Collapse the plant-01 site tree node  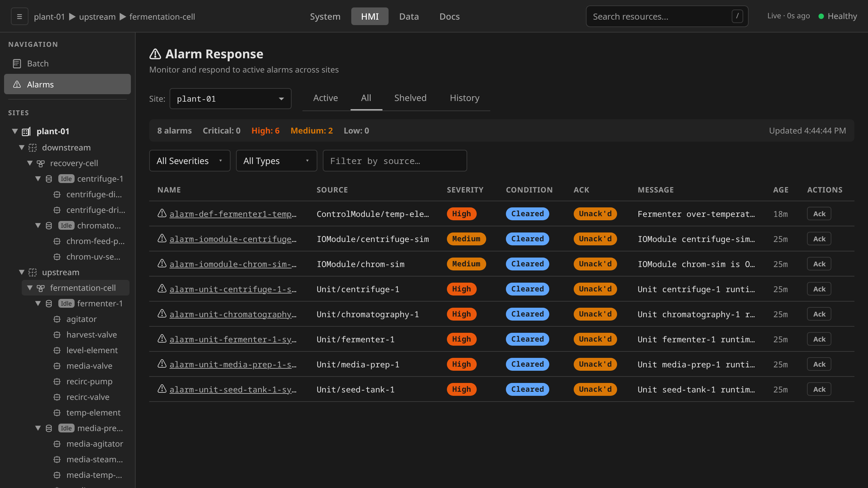pos(15,131)
